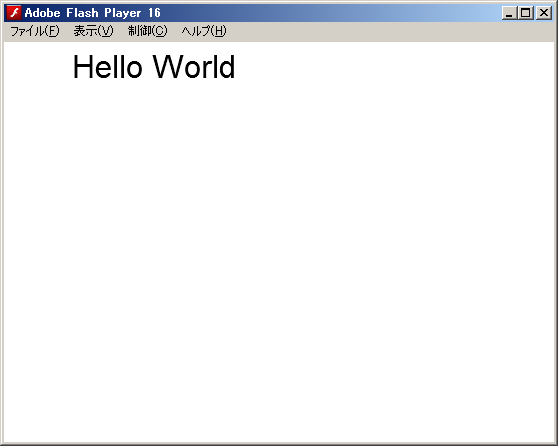Viewport: 558px width, 446px height.
Task: Open the ヘルプ(H) menu
Action: click(x=204, y=31)
